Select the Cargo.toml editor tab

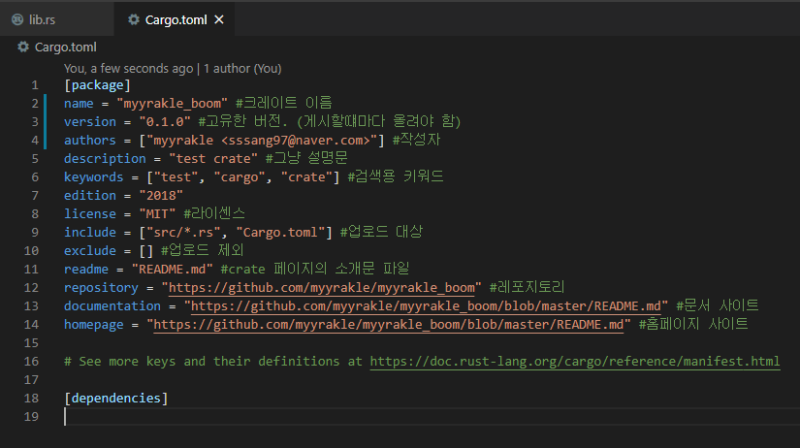click(x=176, y=20)
